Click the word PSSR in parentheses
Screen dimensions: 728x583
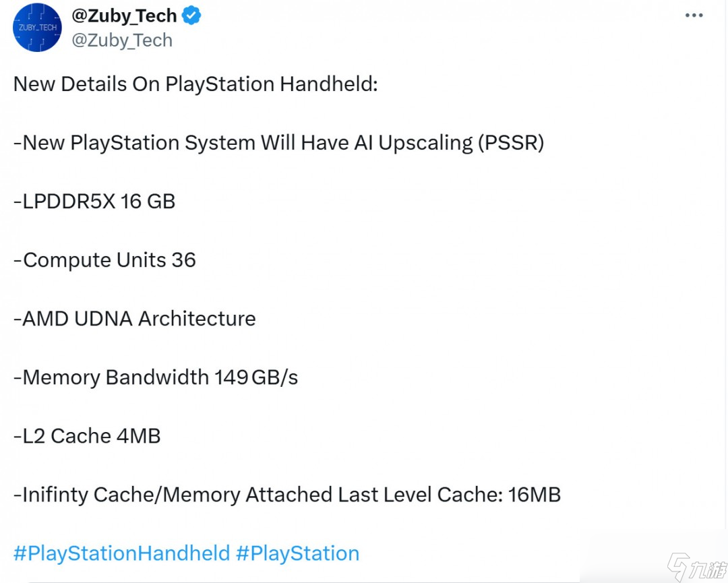click(511, 143)
